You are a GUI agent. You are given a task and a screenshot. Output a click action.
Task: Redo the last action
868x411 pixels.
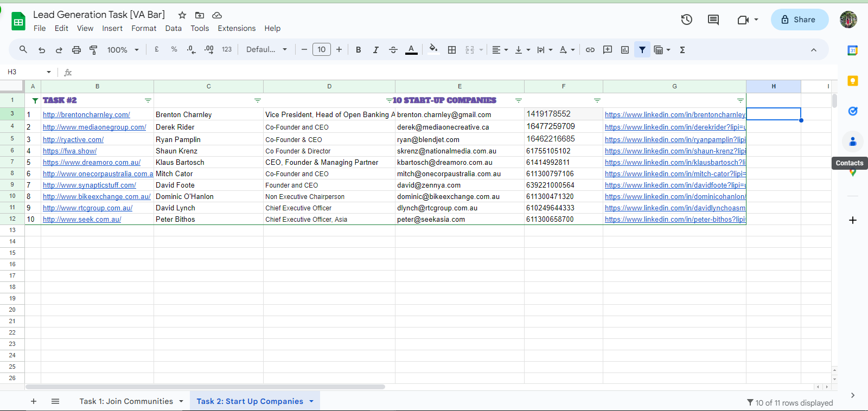pyautogui.click(x=59, y=50)
